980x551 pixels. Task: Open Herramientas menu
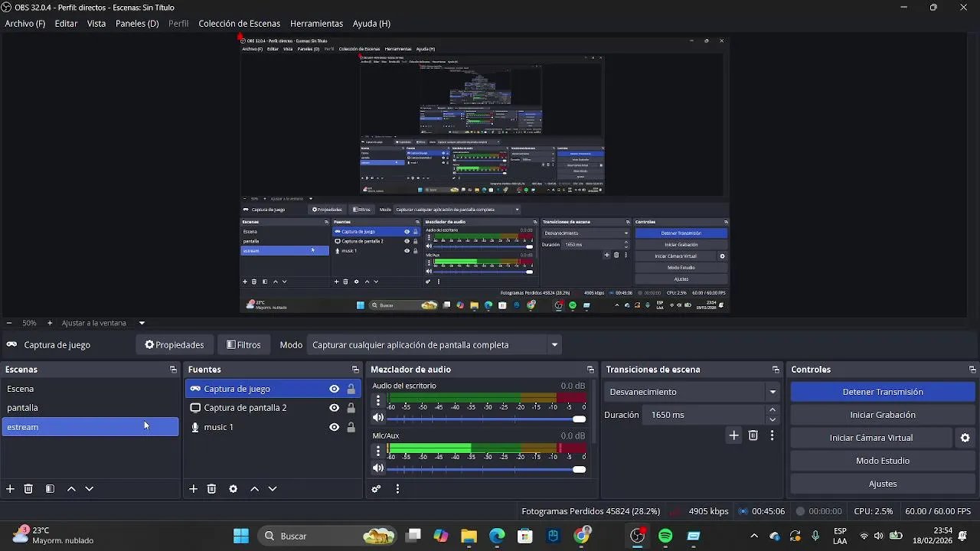pyautogui.click(x=316, y=24)
